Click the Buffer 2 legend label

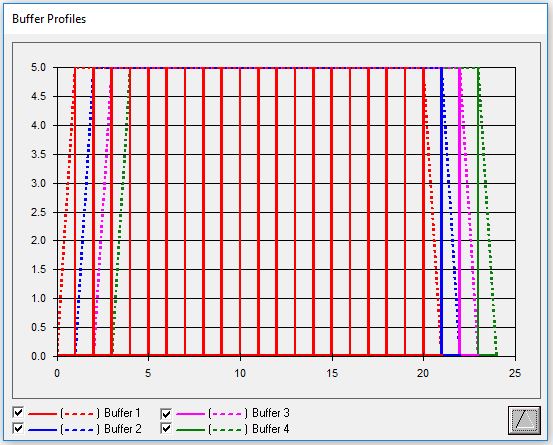click(123, 429)
